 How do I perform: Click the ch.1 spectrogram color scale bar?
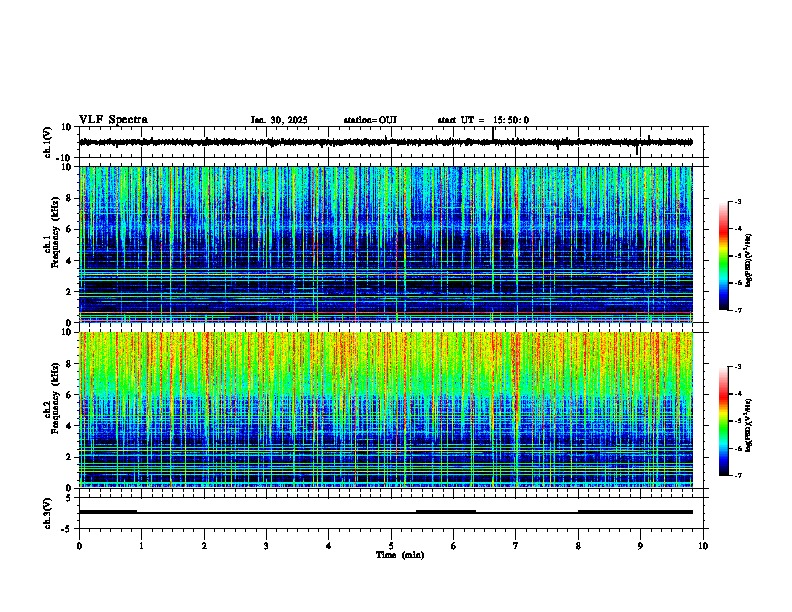click(x=723, y=256)
